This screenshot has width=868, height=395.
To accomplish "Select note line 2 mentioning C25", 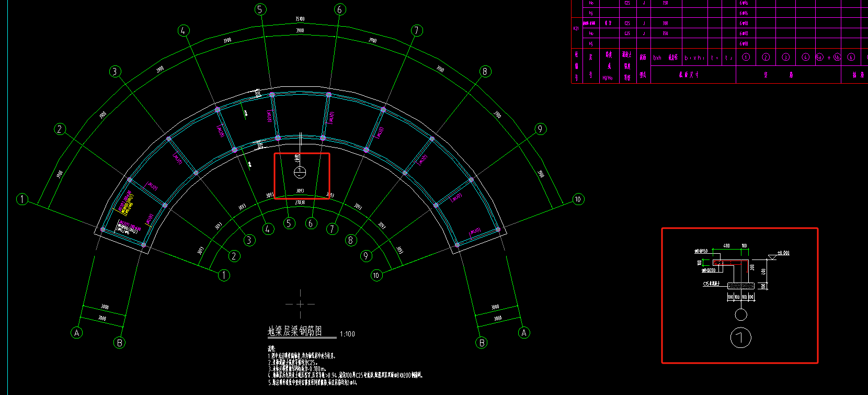I will point(293,362).
